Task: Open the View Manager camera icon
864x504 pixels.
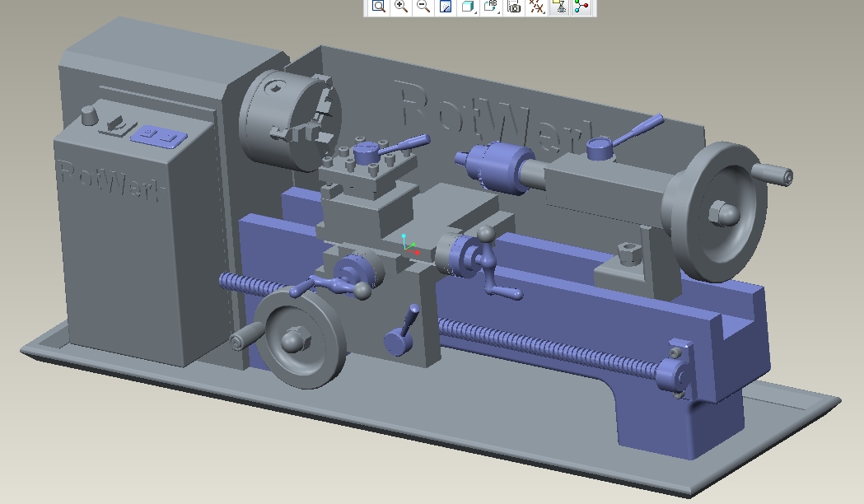Action: pyautogui.click(x=514, y=7)
